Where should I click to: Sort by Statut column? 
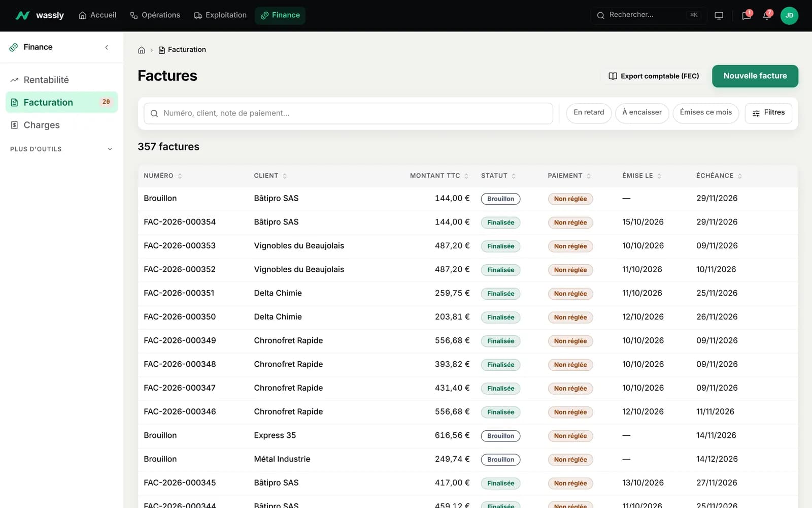[x=498, y=176]
